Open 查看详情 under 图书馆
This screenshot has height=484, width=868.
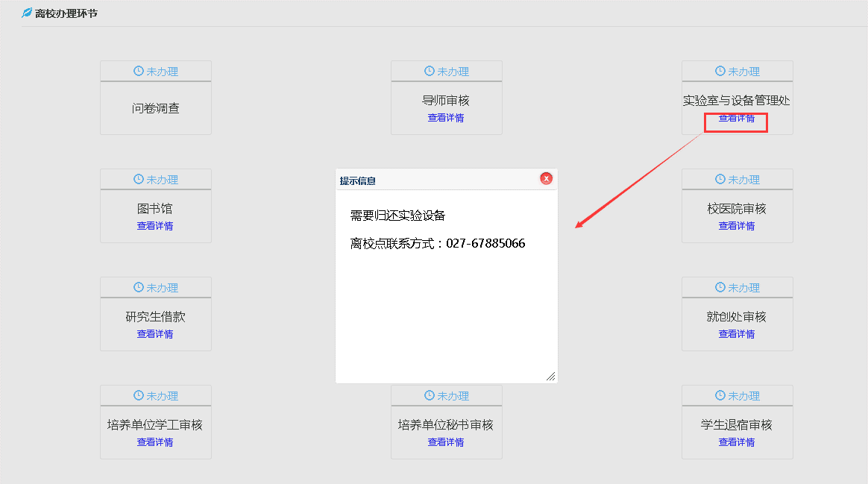[155, 226]
